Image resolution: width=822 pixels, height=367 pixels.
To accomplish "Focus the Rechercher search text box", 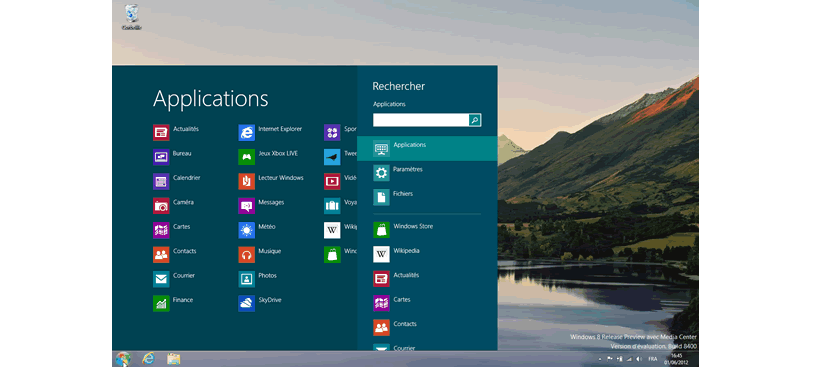I will tap(421, 120).
